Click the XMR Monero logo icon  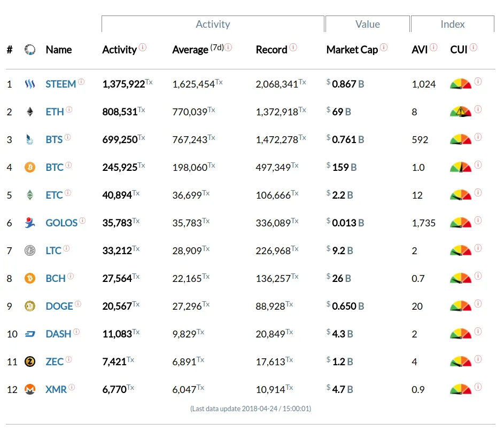[x=30, y=390]
